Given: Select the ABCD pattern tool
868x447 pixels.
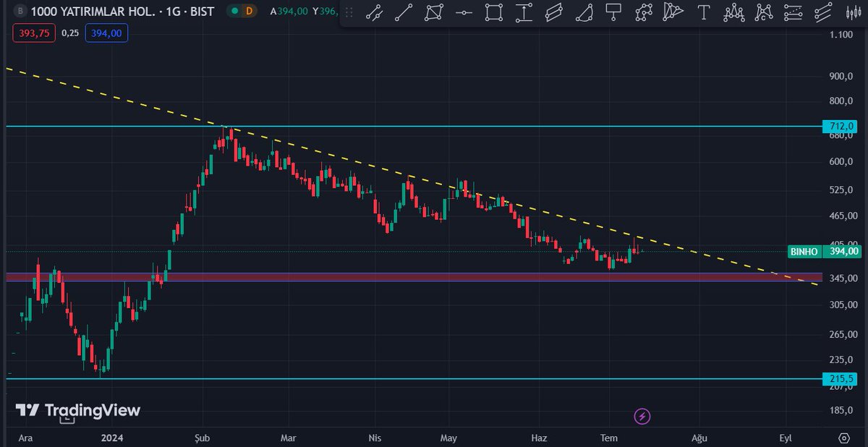Looking at the screenshot, I should point(763,12).
